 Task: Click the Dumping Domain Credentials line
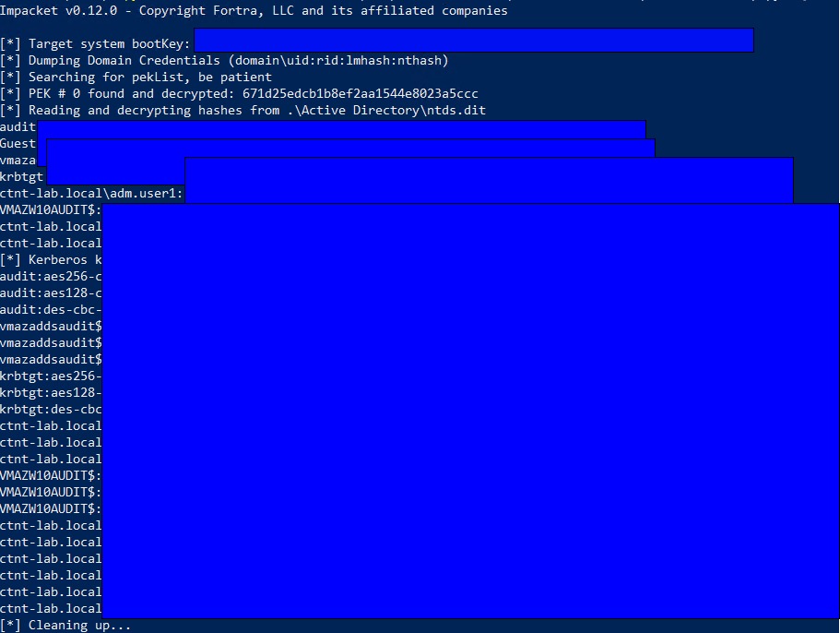click(224, 61)
